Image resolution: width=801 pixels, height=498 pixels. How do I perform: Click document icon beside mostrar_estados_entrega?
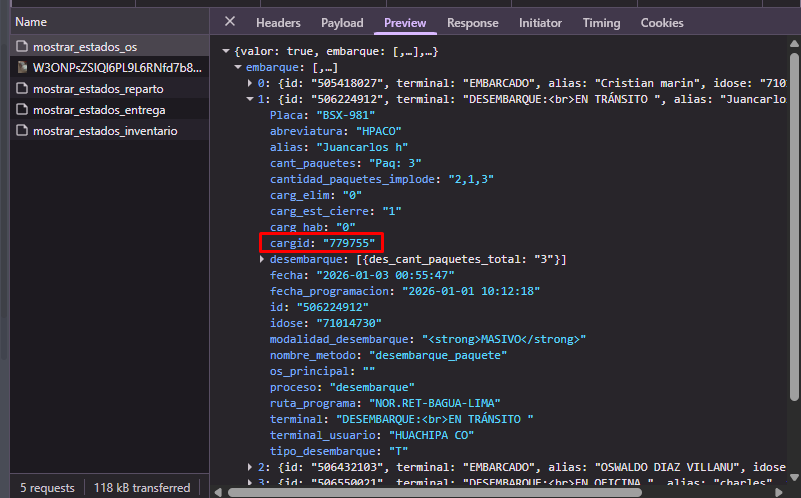coord(22,110)
